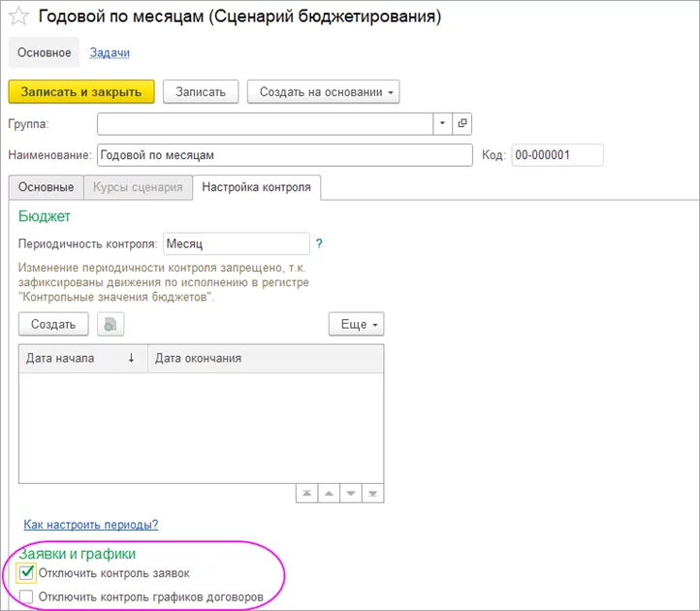Uncheck Отключить контроль заявок
Screen dimensions: 700x611
pyautogui.click(x=26, y=574)
